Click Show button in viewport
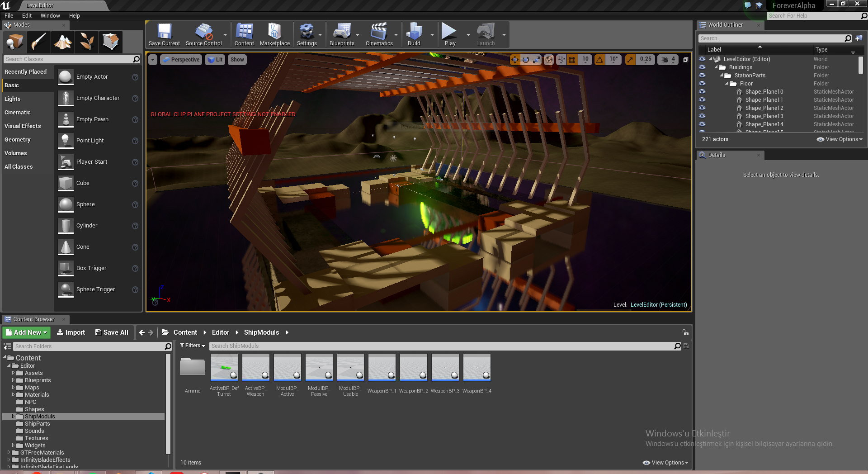Image resolution: width=868 pixels, height=474 pixels. point(237,60)
